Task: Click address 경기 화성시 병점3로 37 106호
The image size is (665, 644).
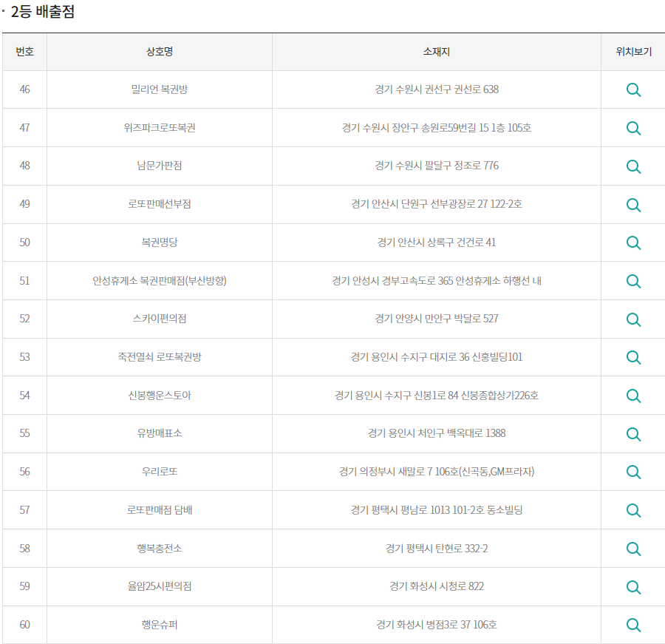Action: coord(437,625)
